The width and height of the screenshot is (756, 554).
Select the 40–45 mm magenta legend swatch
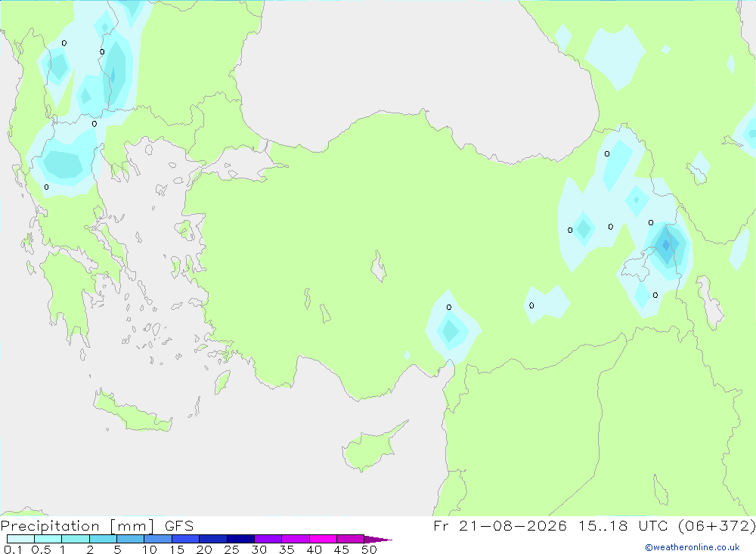(x=323, y=539)
